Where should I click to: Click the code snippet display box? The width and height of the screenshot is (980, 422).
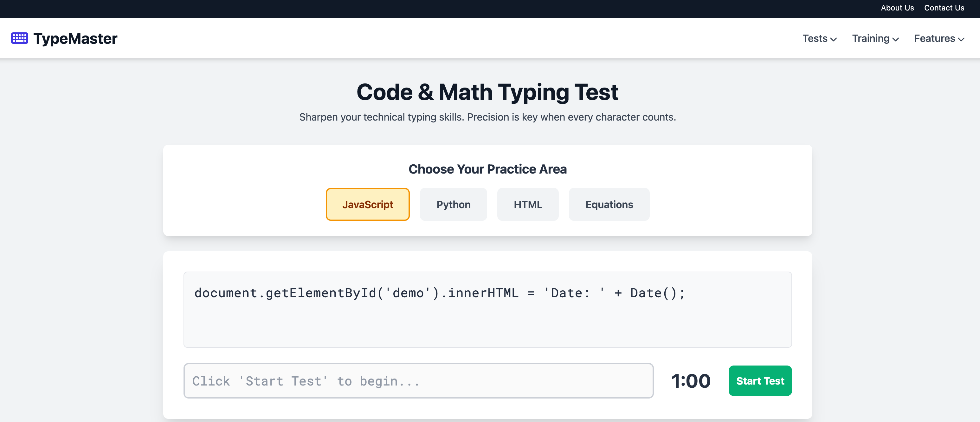[x=487, y=309]
